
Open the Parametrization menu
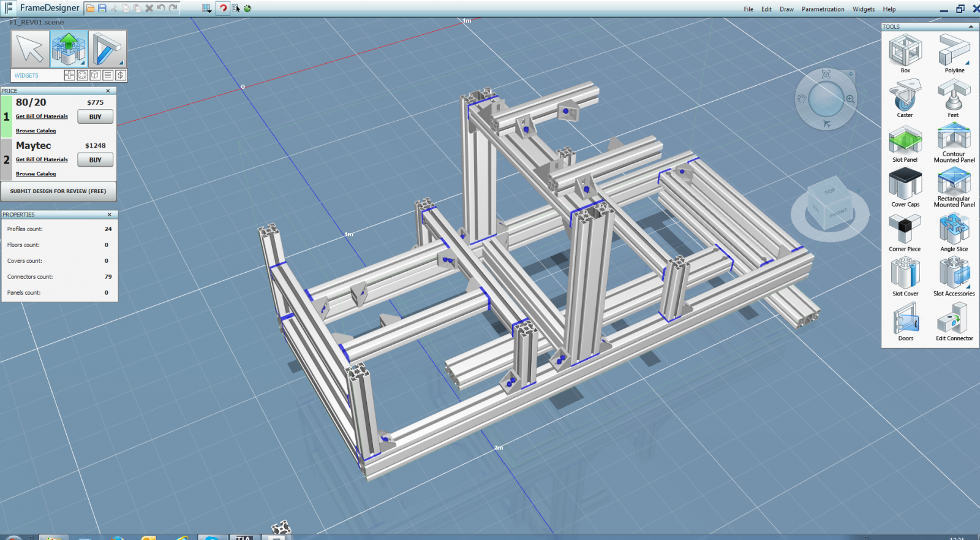[x=823, y=9]
